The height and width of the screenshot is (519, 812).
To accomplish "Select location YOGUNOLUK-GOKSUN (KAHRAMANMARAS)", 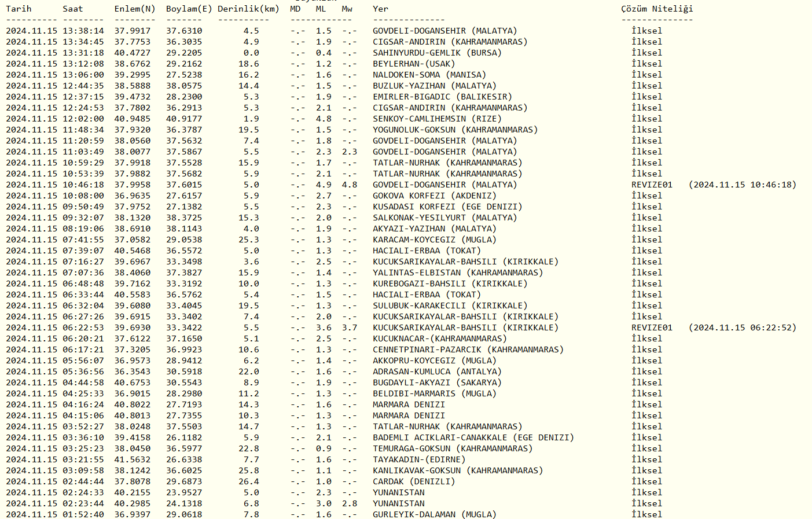I will (455, 130).
